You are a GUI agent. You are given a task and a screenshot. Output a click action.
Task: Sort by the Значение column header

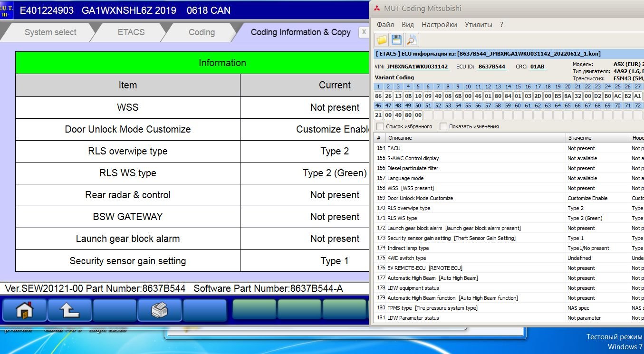[x=597, y=138]
